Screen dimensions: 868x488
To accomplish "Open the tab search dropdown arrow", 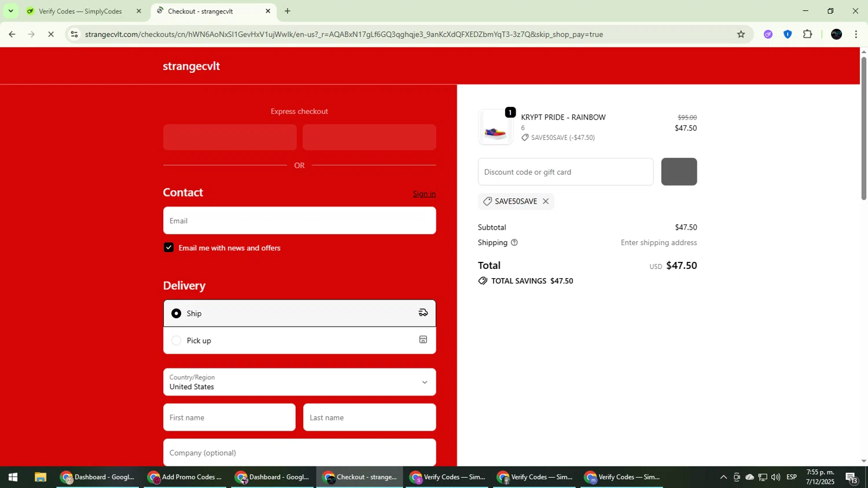I will [x=10, y=11].
